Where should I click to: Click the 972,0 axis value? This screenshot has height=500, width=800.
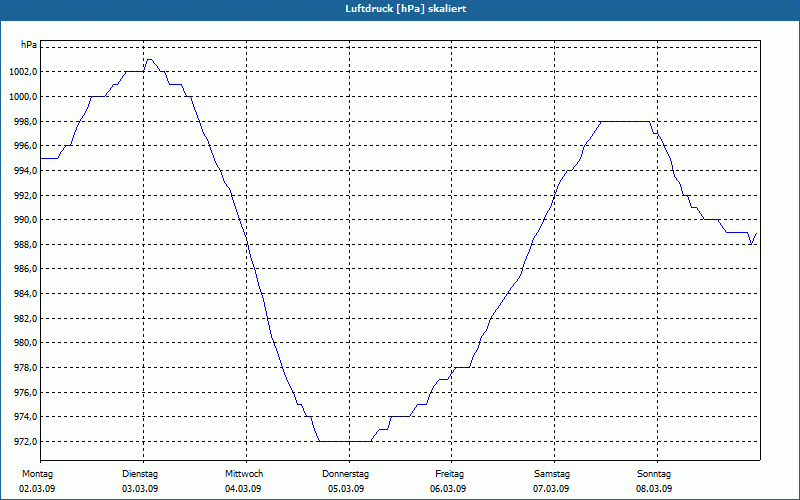click(x=26, y=441)
